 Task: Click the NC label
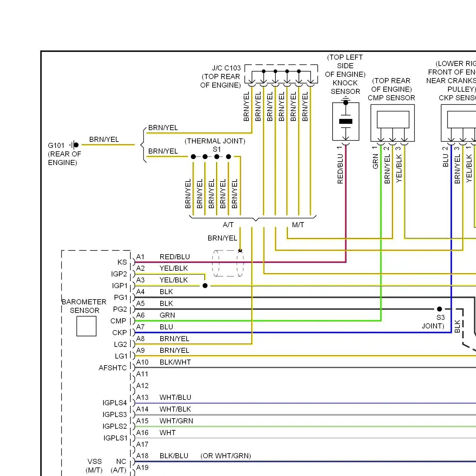121,461
